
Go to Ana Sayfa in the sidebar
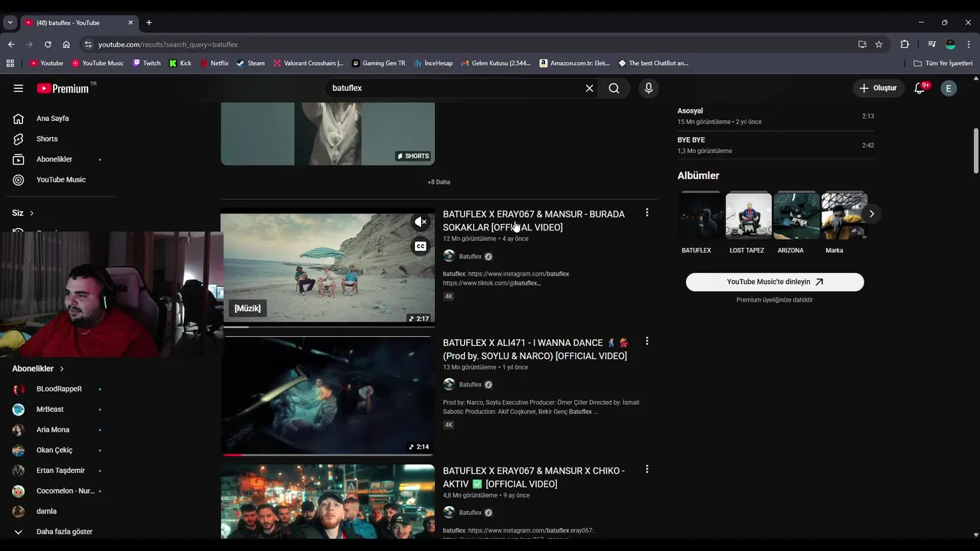[x=52, y=119]
